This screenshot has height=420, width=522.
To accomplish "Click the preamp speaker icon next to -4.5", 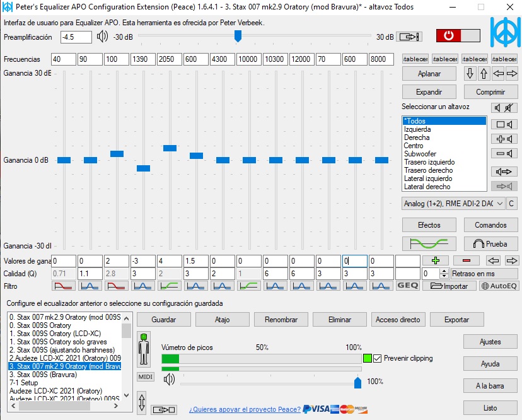I will [102, 37].
